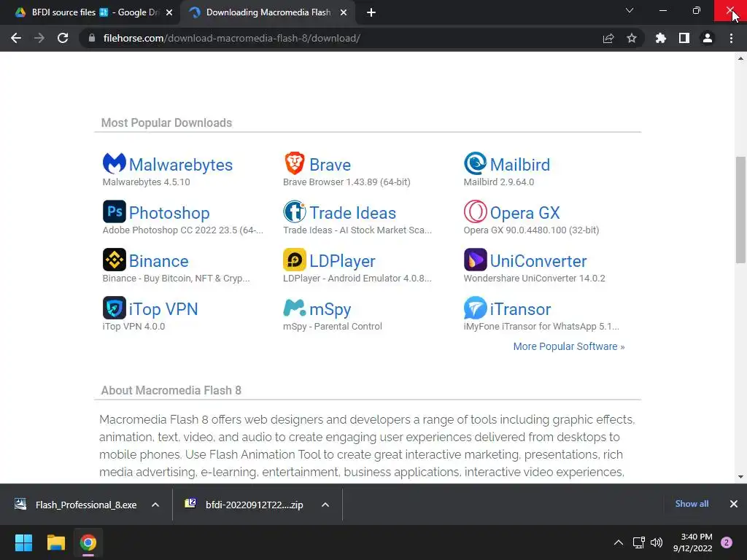Image resolution: width=747 pixels, height=560 pixels.
Task: Expand options for Flash_Professional_8.exe download
Action: [x=155, y=505]
